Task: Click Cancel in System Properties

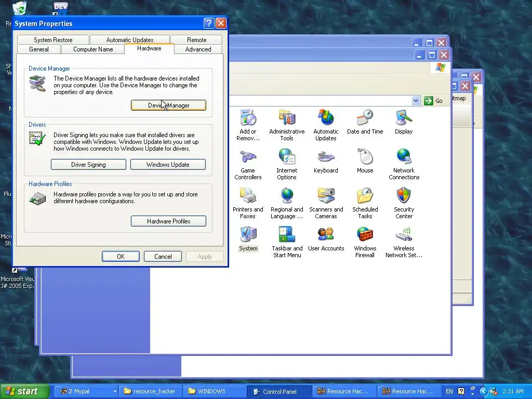Action: 163,257
